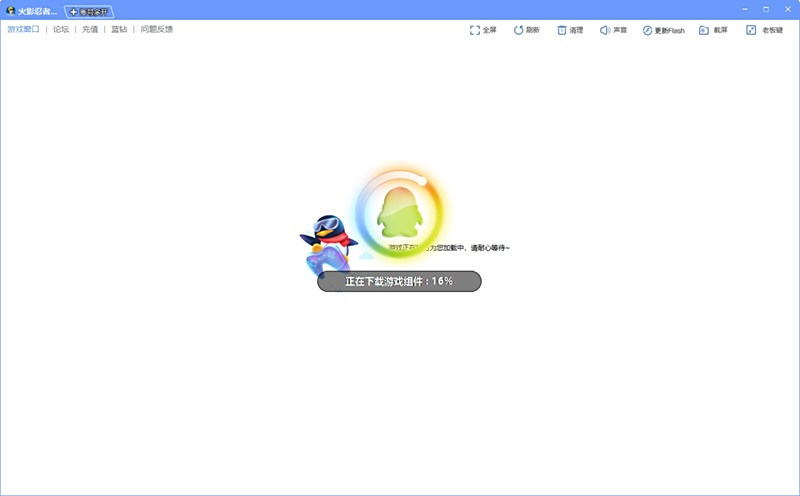Viewport: 800px width, 496px height.
Task: Open 问题反馈 feedback page
Action: coord(157,30)
